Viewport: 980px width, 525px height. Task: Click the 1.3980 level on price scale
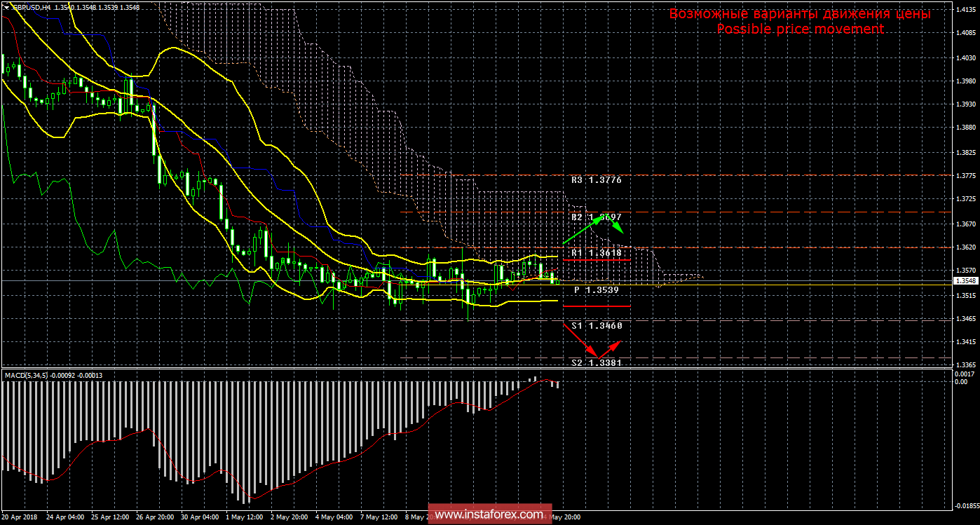click(965, 81)
